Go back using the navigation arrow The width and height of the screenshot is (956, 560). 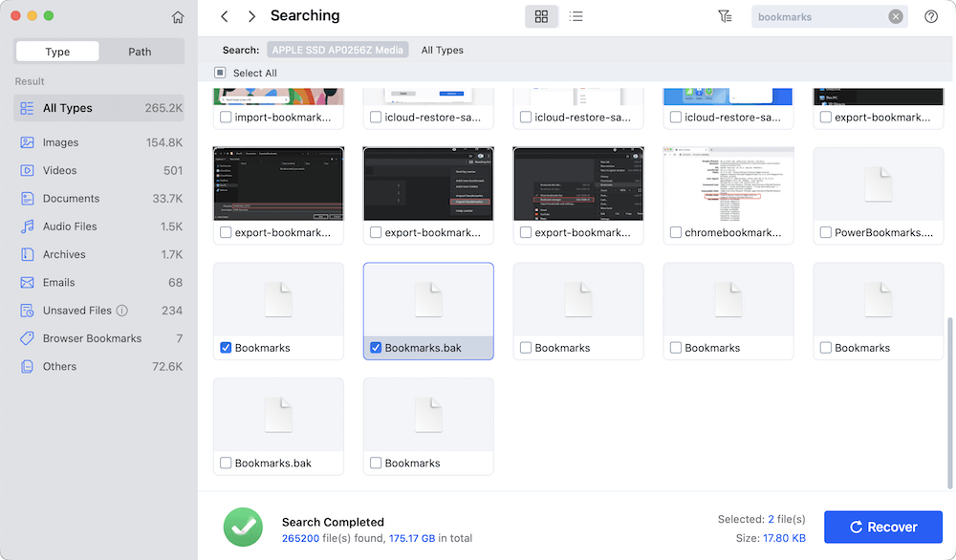(x=224, y=15)
